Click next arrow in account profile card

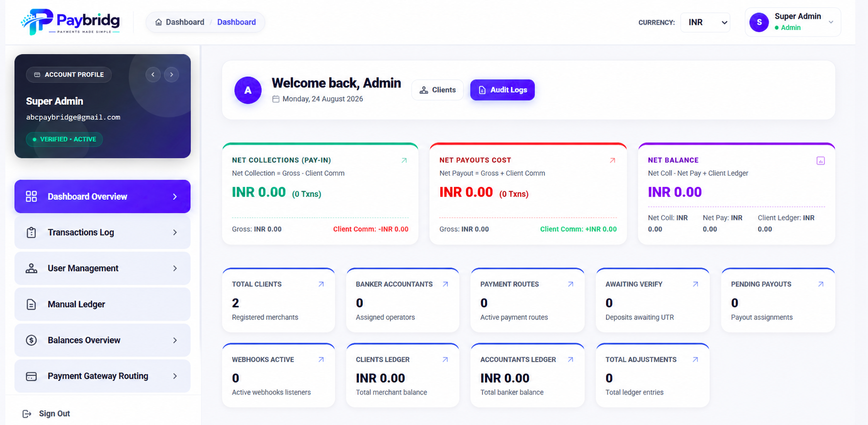click(171, 75)
